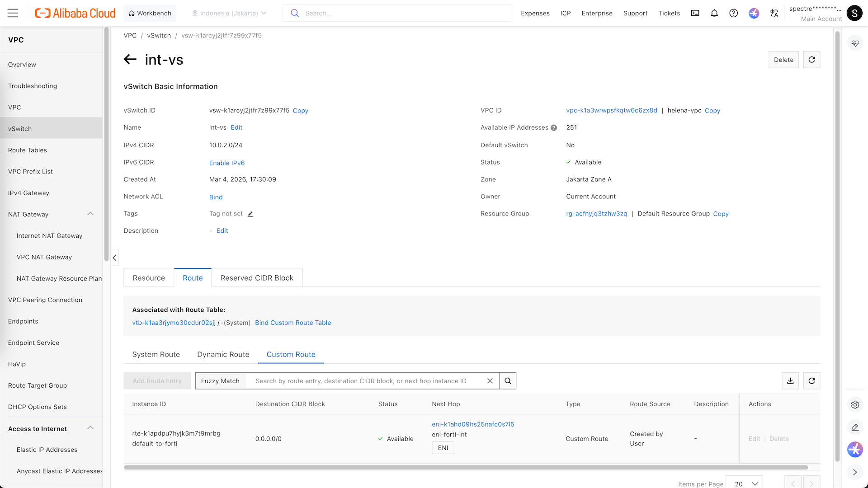Screen dimensions: 868x488
Task: Open the Indonesia (Jakarta) region dropdown
Action: (x=229, y=13)
